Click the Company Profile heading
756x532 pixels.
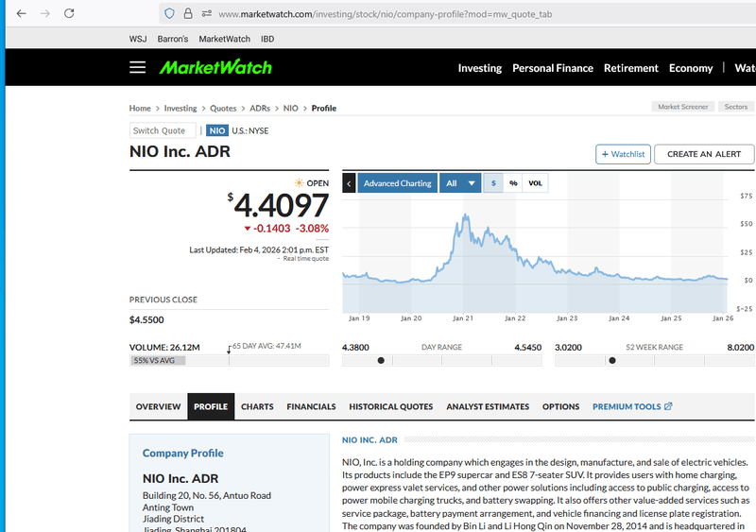(182, 453)
